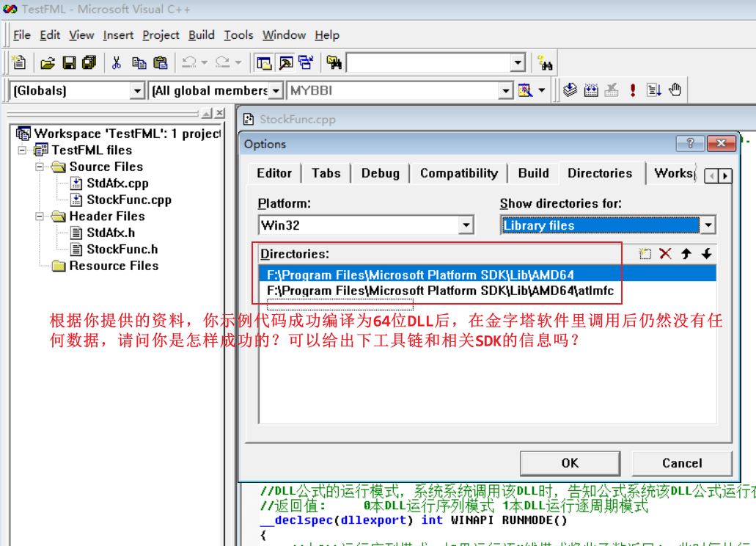Click the Options dialog help button
The image size is (756, 546).
[691, 143]
